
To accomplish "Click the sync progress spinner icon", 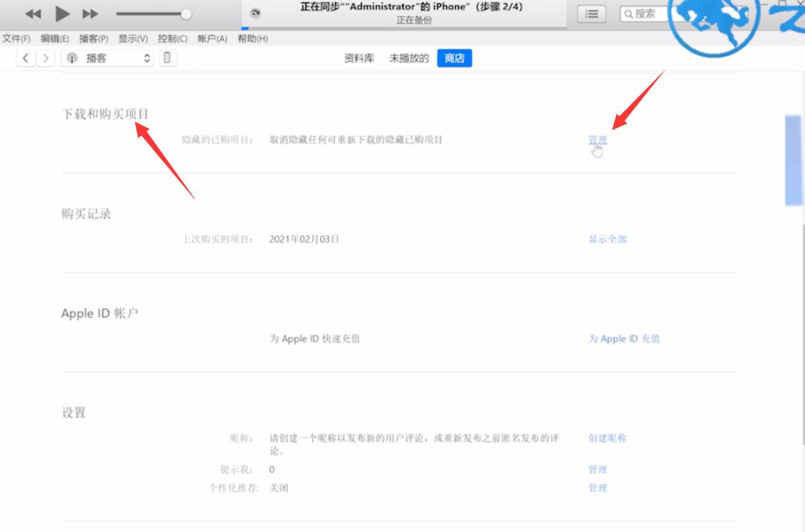I will tap(256, 13).
